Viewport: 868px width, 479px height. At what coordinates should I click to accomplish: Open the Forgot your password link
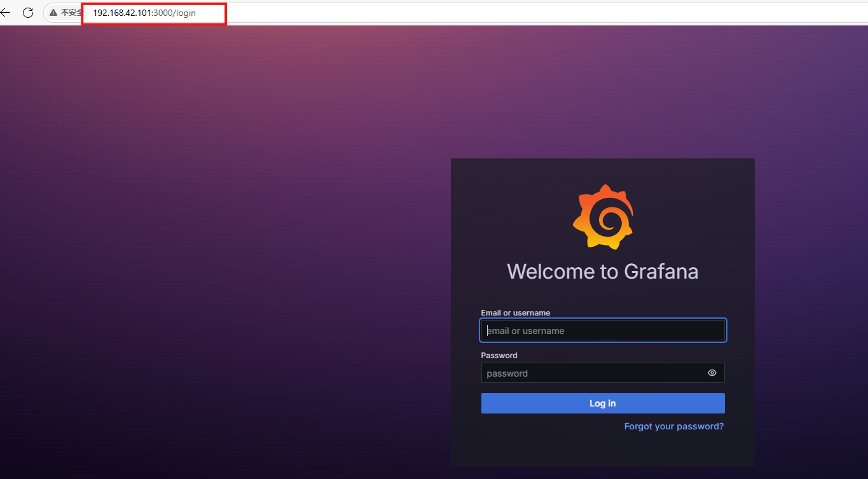(x=673, y=426)
